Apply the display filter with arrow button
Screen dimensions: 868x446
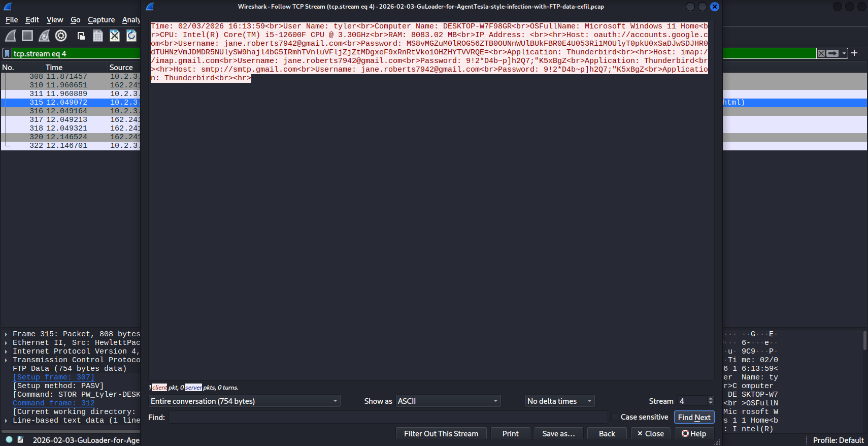point(832,53)
